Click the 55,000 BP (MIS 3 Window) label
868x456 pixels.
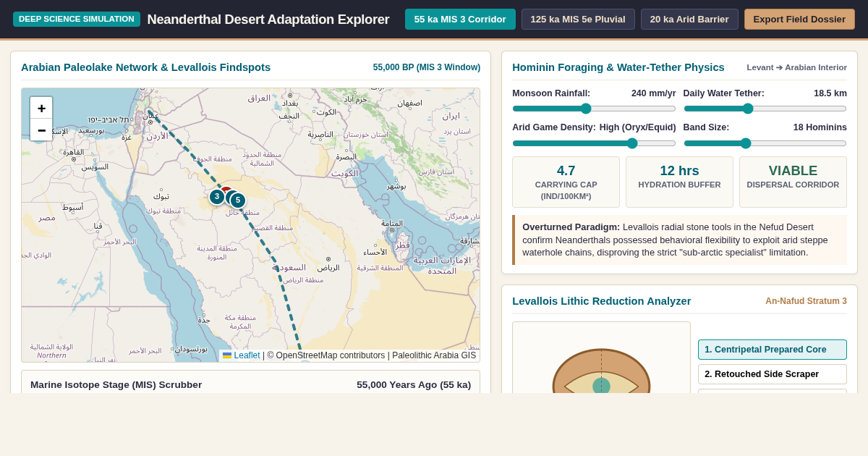pyautogui.click(x=427, y=67)
